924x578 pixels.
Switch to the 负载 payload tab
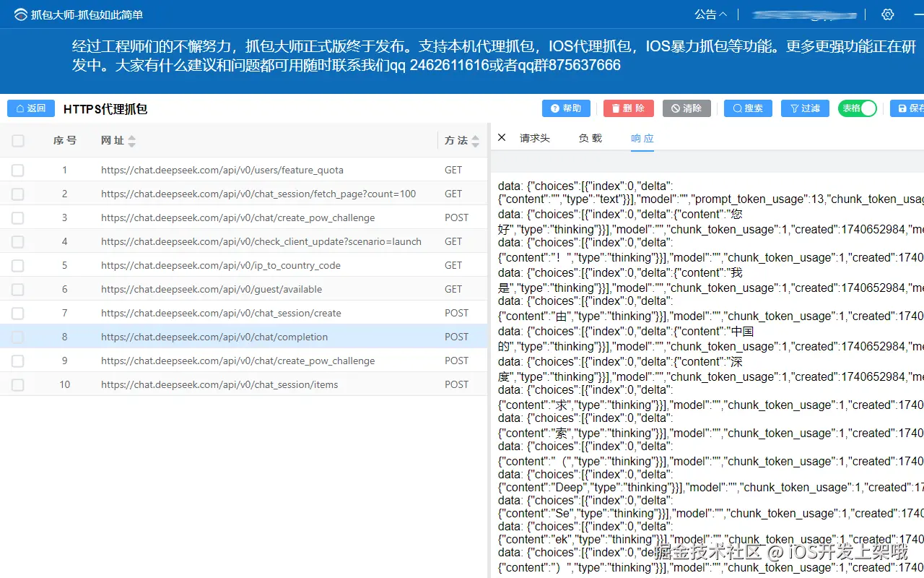(590, 138)
